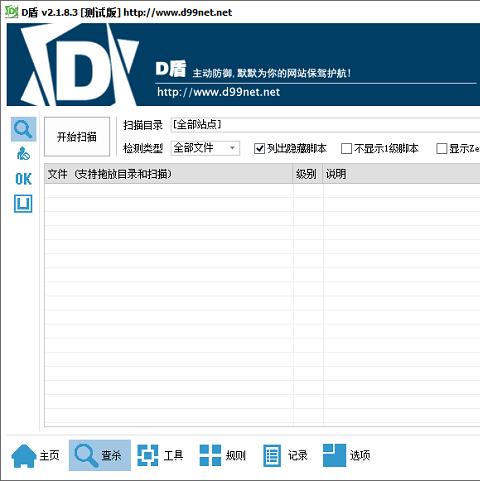Image resolution: width=480 pixels, height=481 pixels.
Task: Tick the 显示Ze... checkbox
Action: [442, 148]
